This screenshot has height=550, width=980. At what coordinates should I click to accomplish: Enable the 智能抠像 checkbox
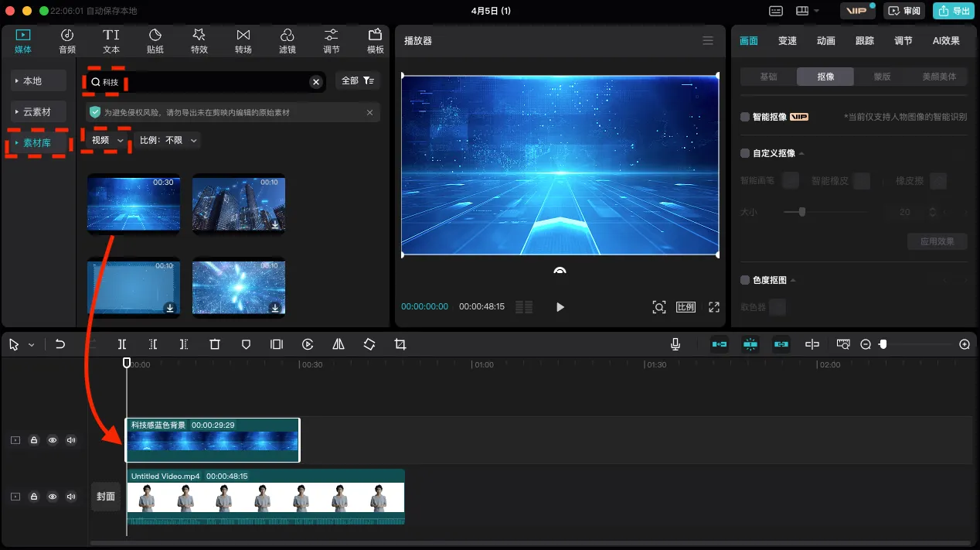(745, 117)
